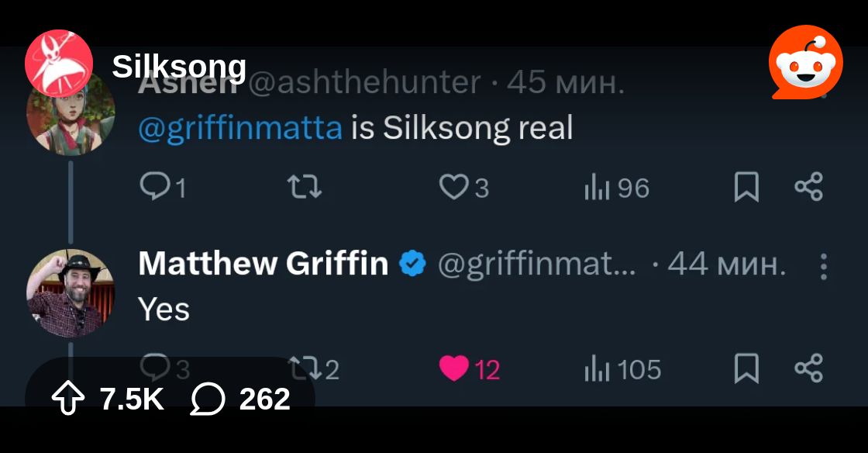Viewport: 868px width, 453px height.
Task: Click Matthew Griffin's display name
Action: [263, 264]
